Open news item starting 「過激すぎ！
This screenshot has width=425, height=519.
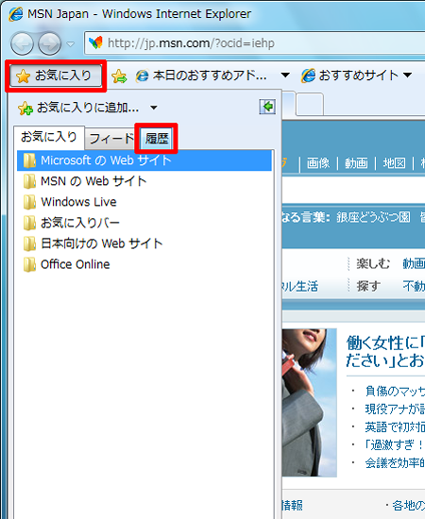tap(395, 445)
